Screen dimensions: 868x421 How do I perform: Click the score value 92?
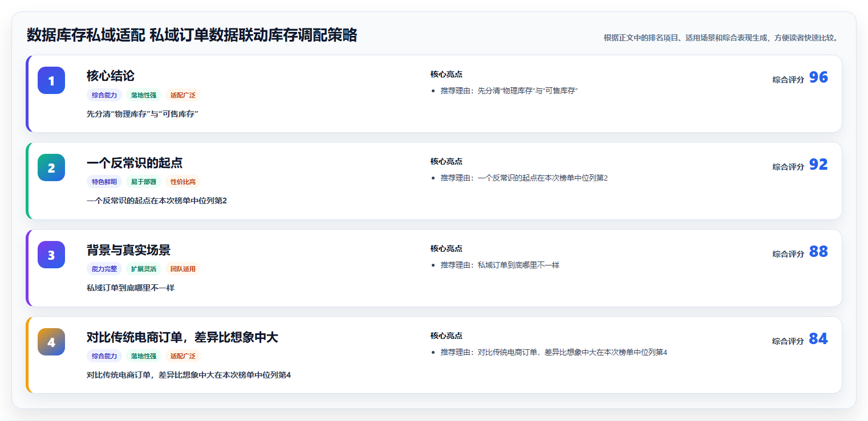click(818, 165)
